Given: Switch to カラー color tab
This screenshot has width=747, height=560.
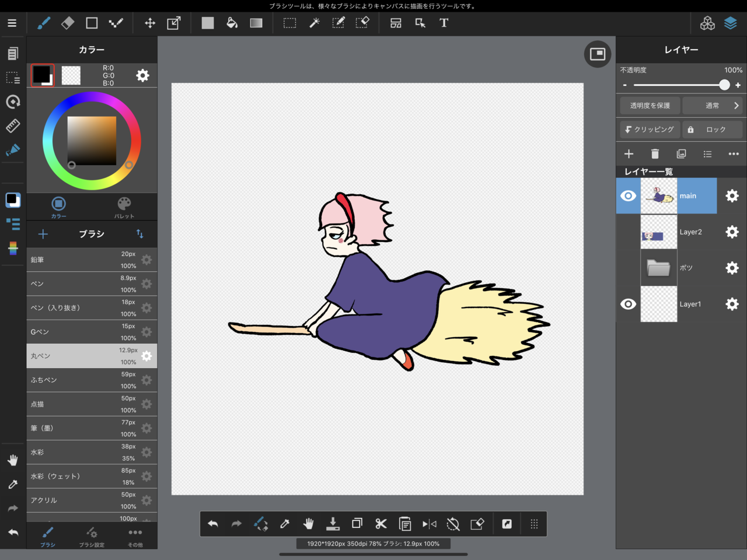Looking at the screenshot, I should point(58,207).
